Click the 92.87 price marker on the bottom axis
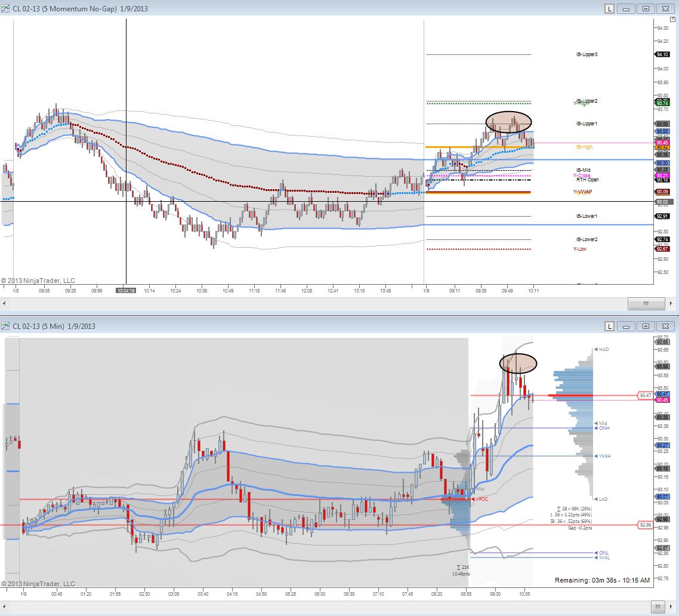Screen dimensions: 679x616 click(x=662, y=548)
